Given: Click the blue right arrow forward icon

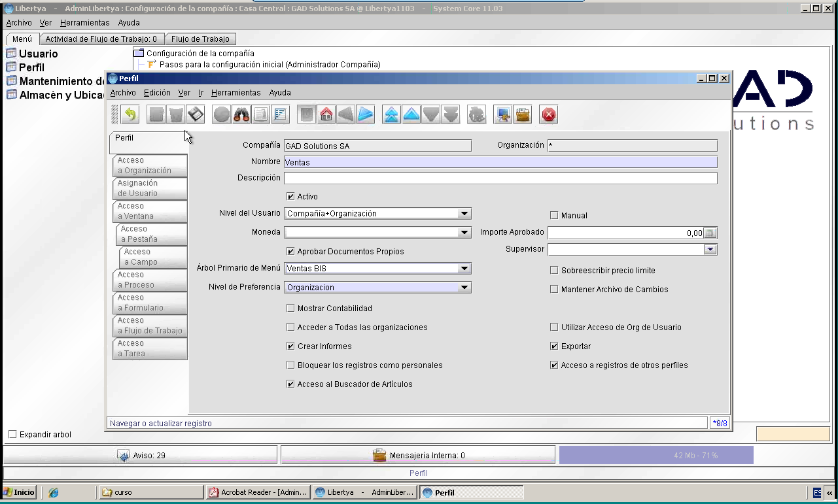Looking at the screenshot, I should tap(365, 115).
